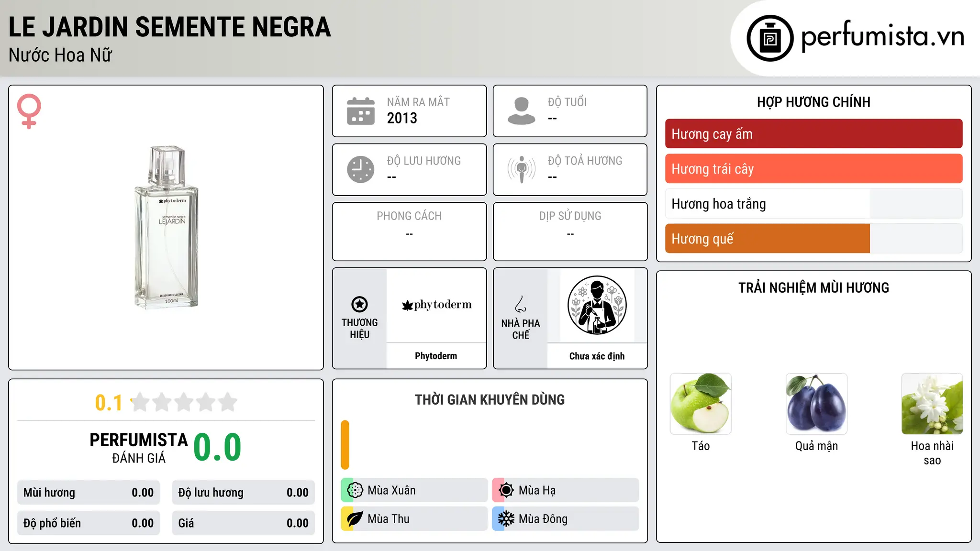Open the Táo apple note thumbnail

click(701, 404)
